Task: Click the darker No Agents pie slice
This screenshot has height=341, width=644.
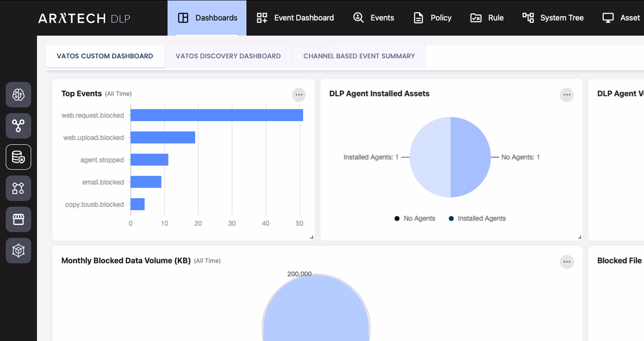Action: coord(470,157)
